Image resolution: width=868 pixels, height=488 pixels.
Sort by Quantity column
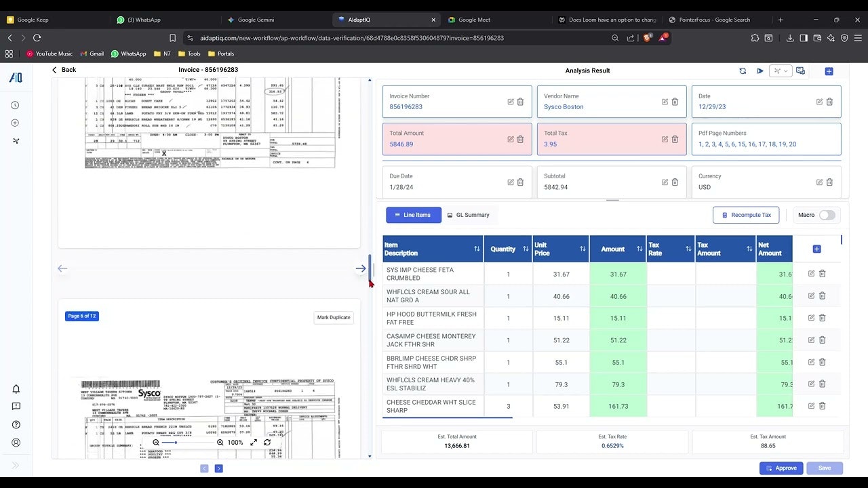click(526, 249)
